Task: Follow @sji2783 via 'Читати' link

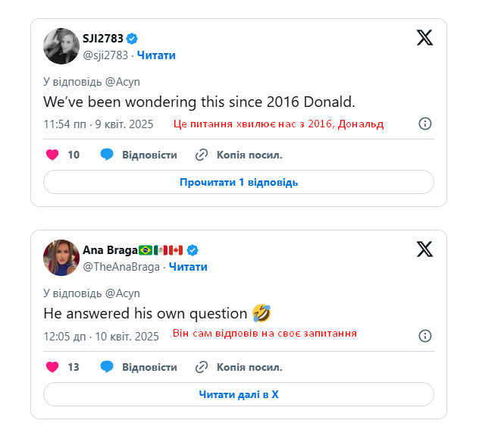Action: (x=156, y=55)
